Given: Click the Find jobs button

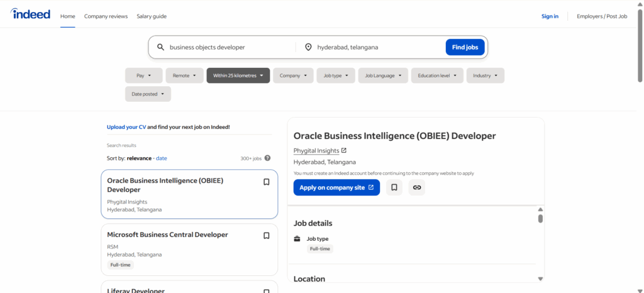Looking at the screenshot, I should (465, 47).
